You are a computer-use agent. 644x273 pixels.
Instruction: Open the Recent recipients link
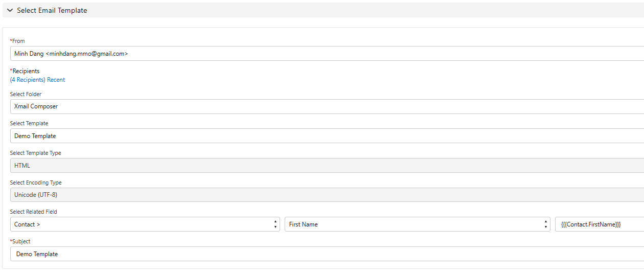56,80
